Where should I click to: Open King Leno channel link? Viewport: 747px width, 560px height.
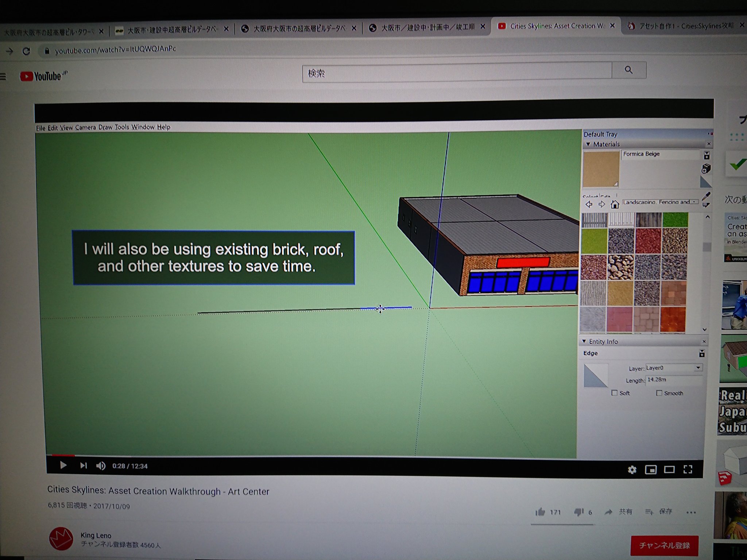coord(96,535)
